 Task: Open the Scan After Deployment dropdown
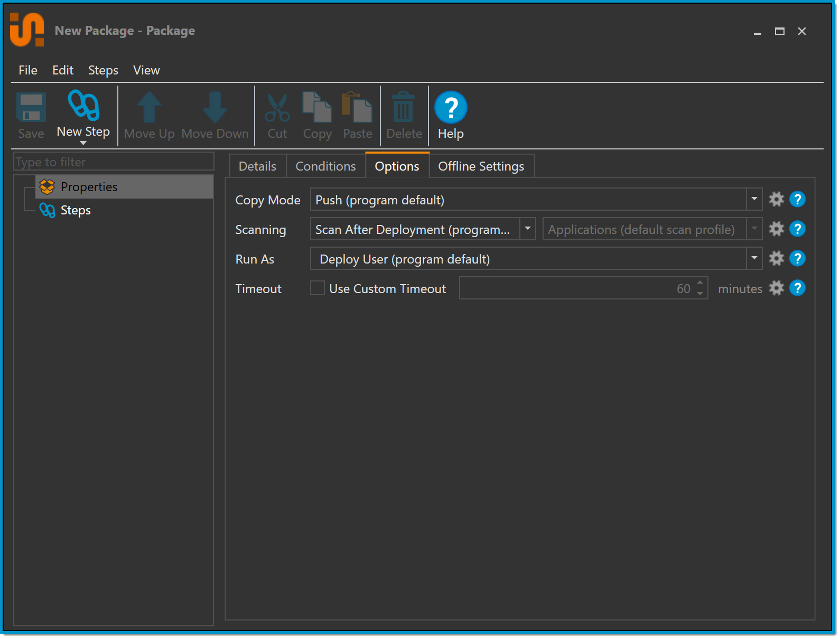[527, 229]
